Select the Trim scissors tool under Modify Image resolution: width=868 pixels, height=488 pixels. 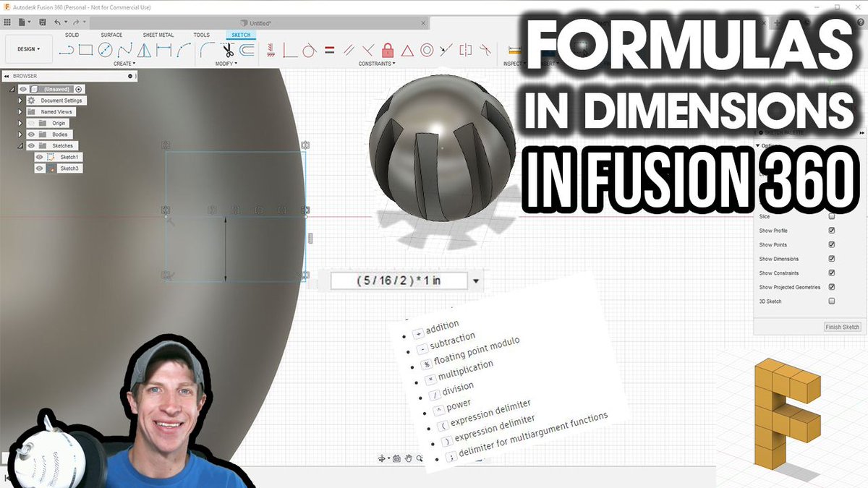(227, 51)
